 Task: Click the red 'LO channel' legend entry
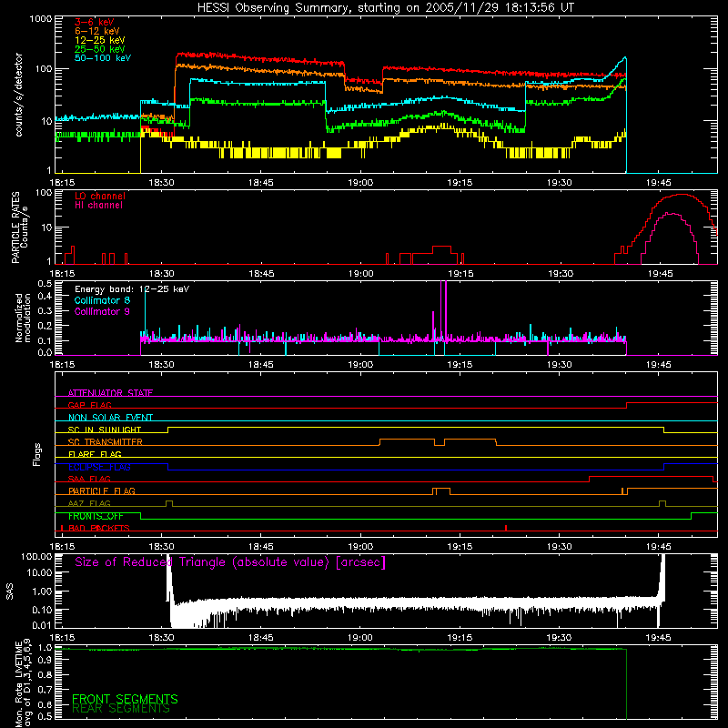point(100,196)
